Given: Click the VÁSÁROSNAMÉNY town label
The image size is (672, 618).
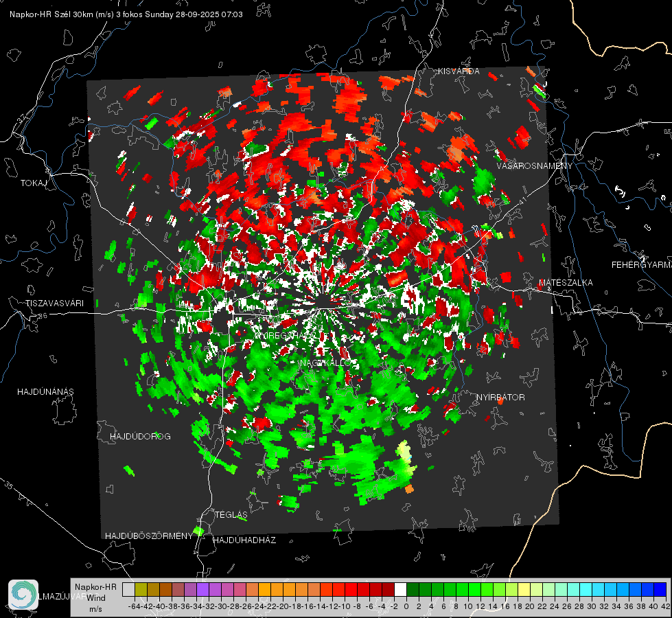Looking at the screenshot, I should (x=535, y=166).
